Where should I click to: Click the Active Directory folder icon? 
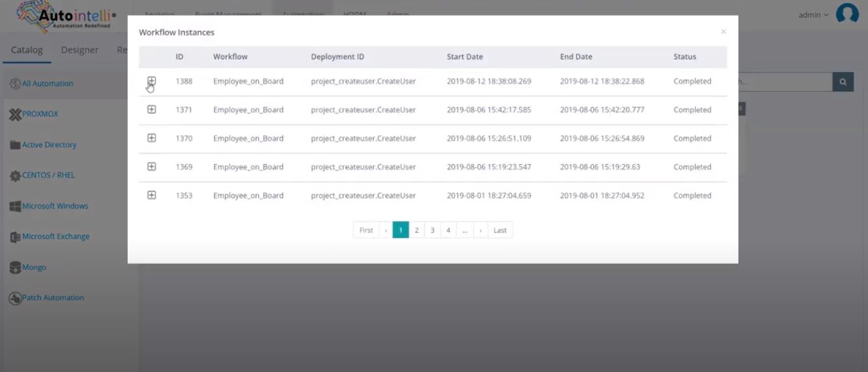tap(15, 145)
